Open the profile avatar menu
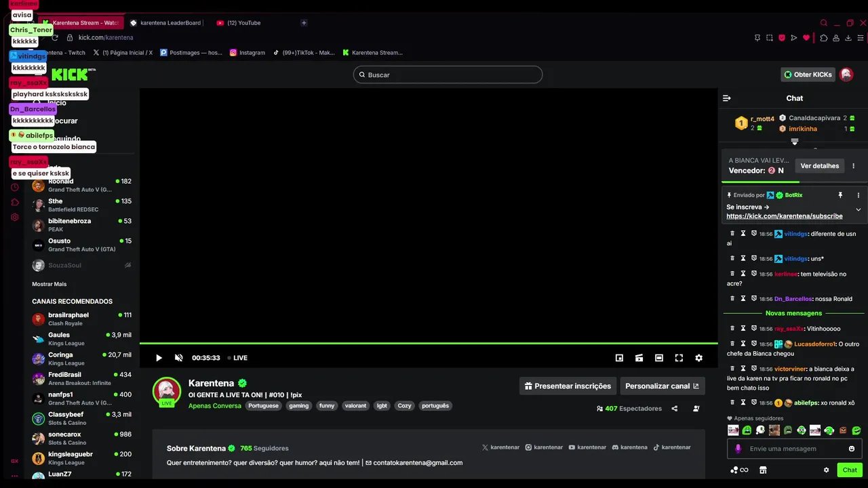 coord(846,75)
